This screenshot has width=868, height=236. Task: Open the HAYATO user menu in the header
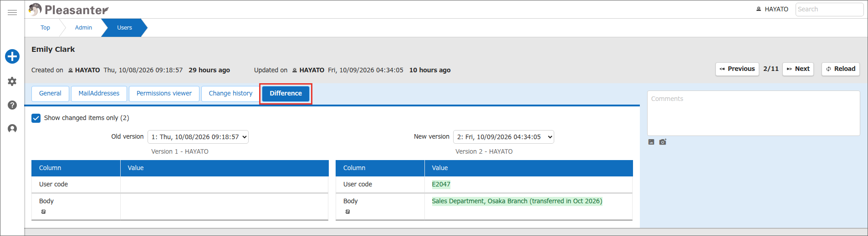coord(772,9)
